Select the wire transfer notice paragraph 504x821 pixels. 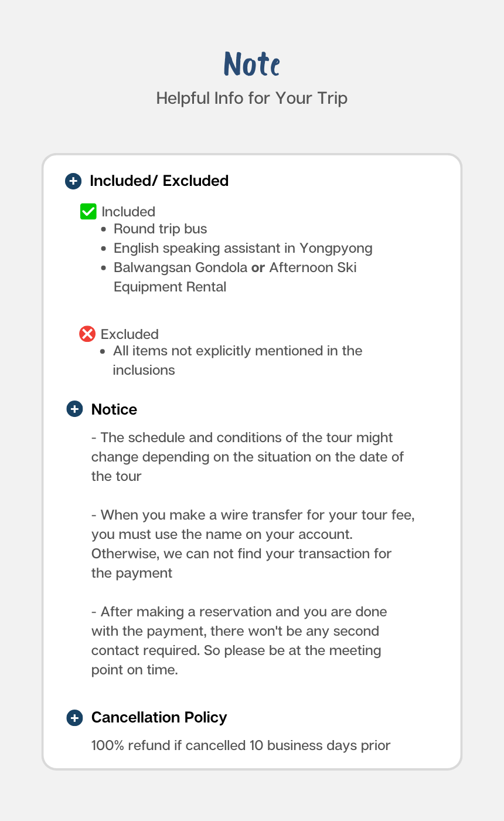253,544
